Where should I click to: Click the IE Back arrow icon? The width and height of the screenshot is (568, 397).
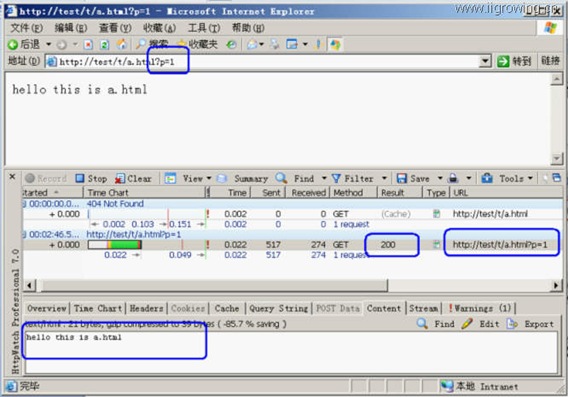pyautogui.click(x=13, y=45)
